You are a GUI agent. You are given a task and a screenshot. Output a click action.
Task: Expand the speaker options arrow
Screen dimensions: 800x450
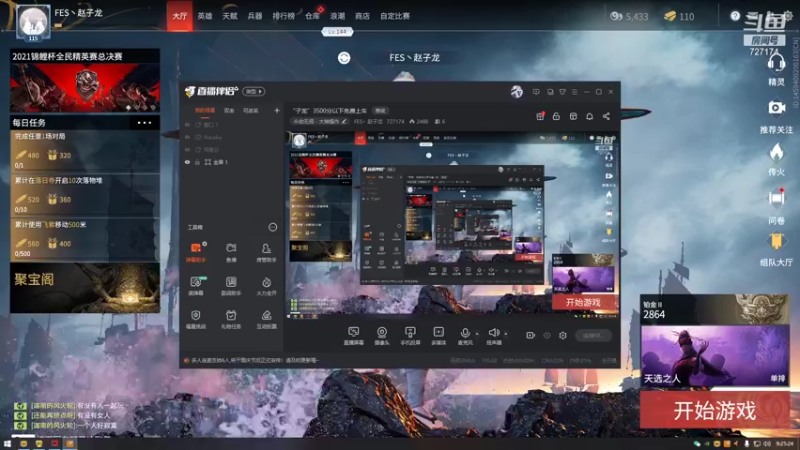point(506,334)
